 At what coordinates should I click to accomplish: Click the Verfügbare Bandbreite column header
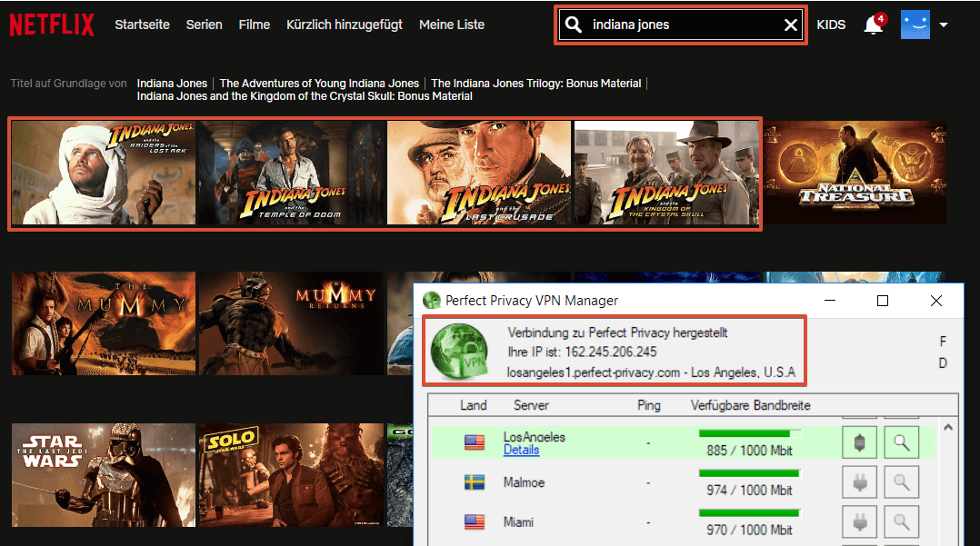751,405
